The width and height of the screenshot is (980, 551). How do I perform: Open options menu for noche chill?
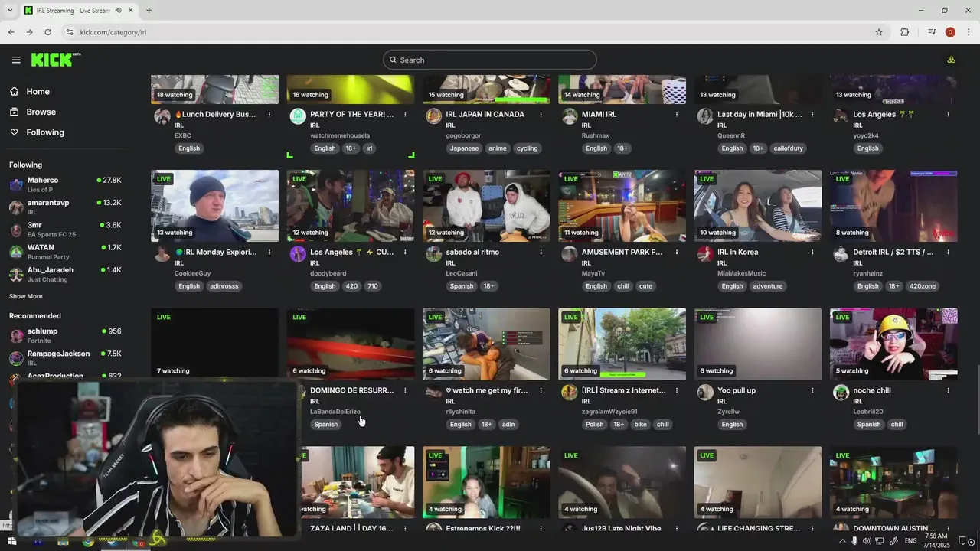click(x=948, y=390)
